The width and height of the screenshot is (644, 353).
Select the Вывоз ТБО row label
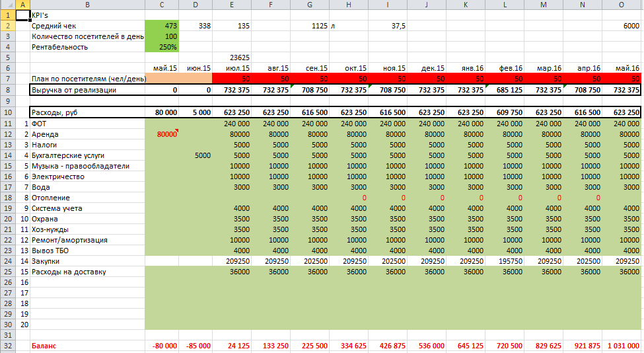click(87, 251)
